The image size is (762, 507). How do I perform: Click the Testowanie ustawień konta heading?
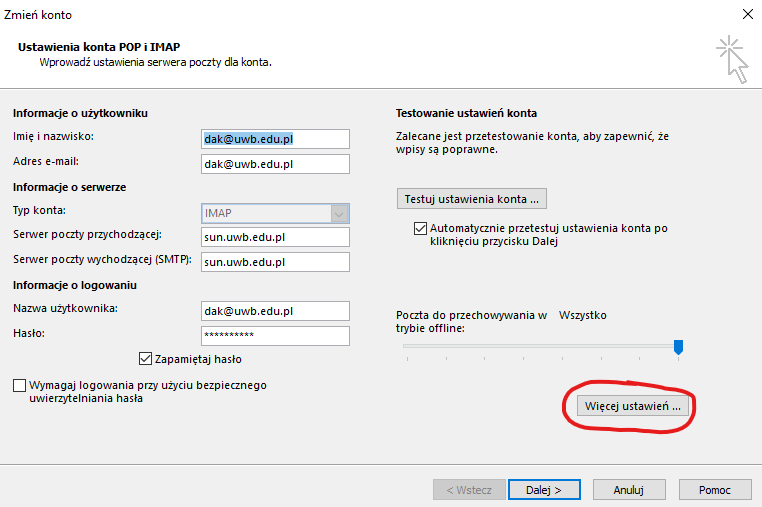pos(466,113)
